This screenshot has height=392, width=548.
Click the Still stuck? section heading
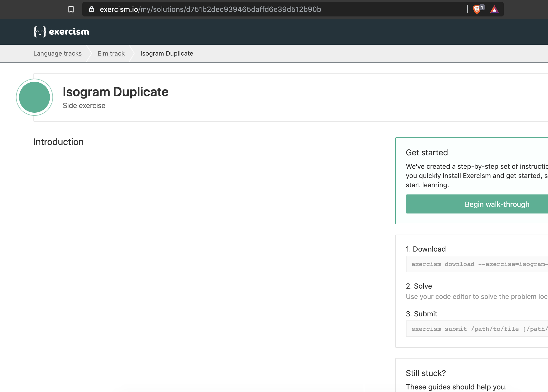[x=425, y=373]
